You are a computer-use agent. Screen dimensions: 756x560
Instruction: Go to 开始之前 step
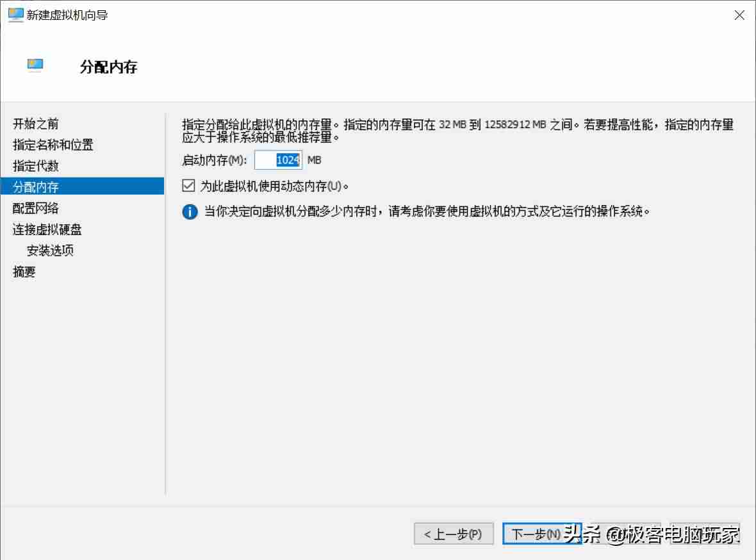pyautogui.click(x=36, y=124)
